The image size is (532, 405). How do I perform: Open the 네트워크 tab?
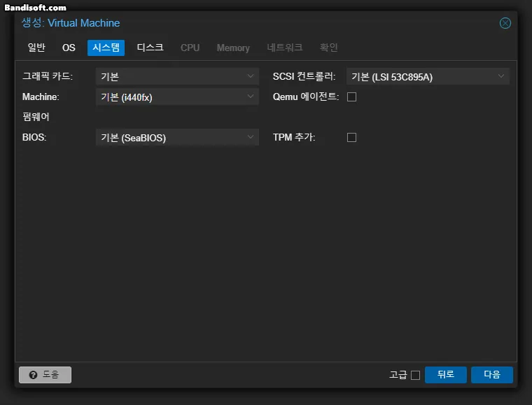(285, 48)
